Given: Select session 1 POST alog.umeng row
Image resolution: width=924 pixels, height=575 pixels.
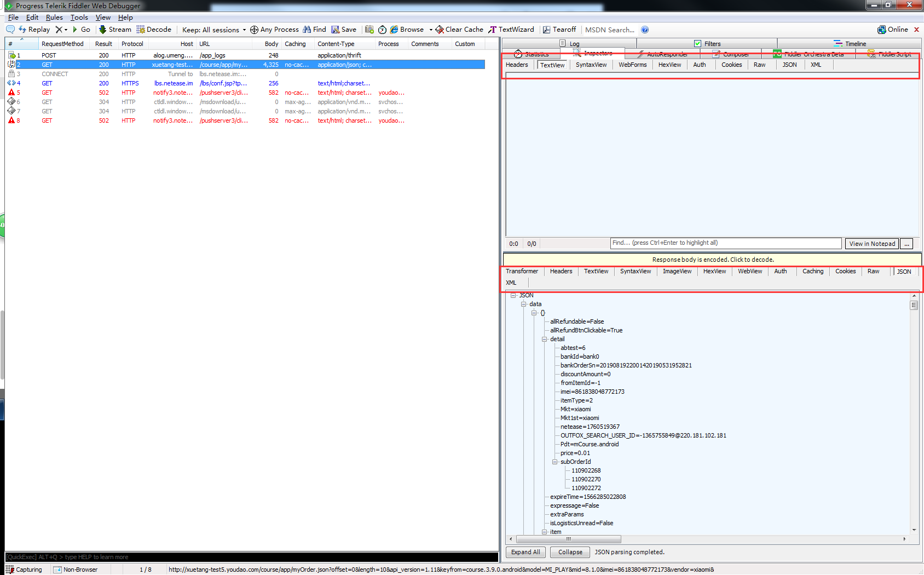Looking at the screenshot, I should (245, 55).
